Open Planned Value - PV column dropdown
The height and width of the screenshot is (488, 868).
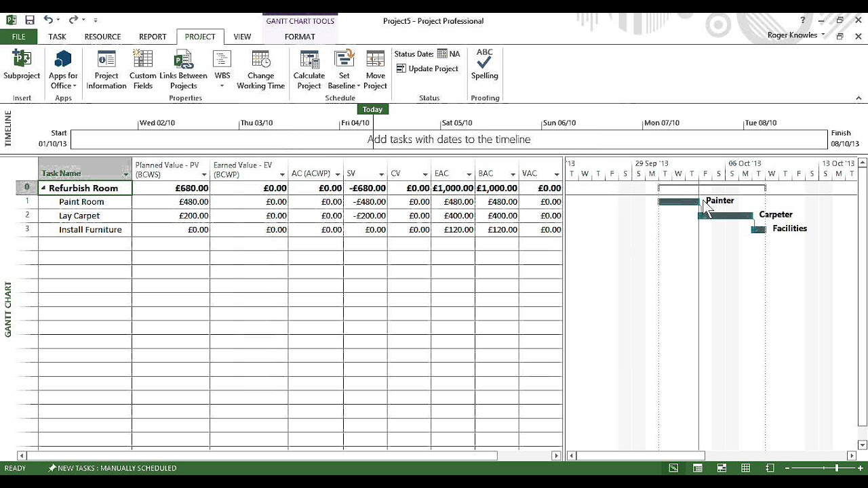(x=204, y=174)
